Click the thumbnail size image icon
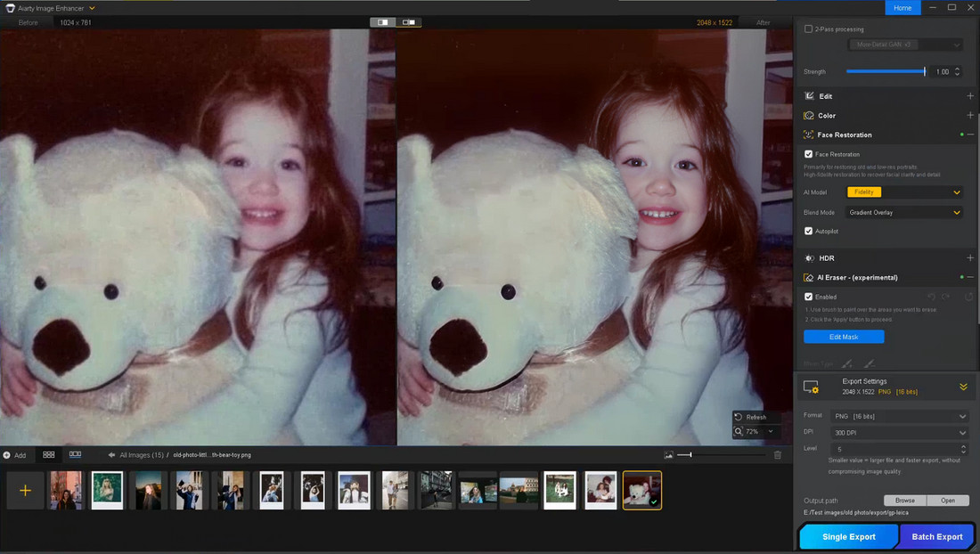This screenshot has width=980, height=554. 668,455
